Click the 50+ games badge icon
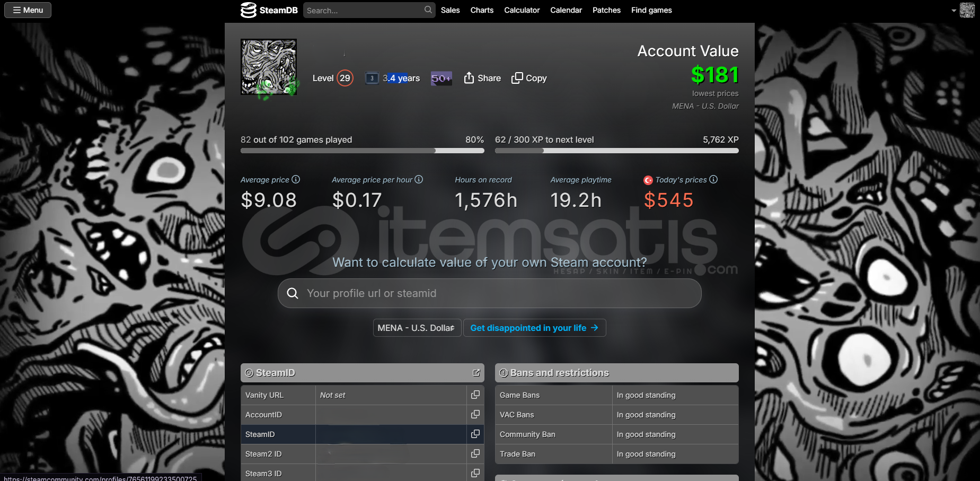The image size is (980, 481). (441, 78)
